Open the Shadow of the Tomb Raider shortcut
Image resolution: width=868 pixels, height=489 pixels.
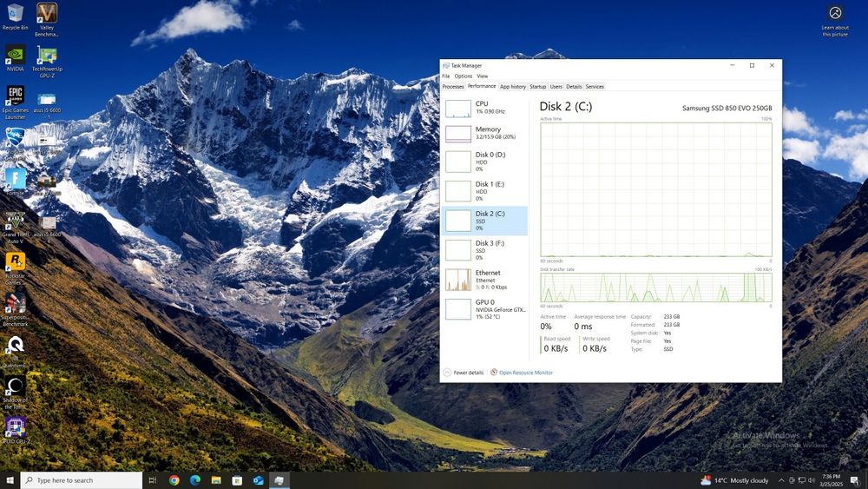(15, 393)
